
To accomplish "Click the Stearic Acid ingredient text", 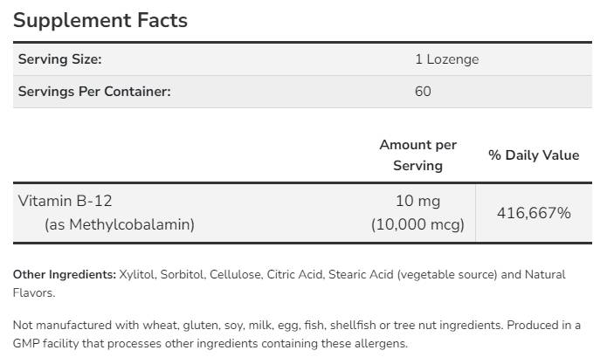I will (x=360, y=274).
